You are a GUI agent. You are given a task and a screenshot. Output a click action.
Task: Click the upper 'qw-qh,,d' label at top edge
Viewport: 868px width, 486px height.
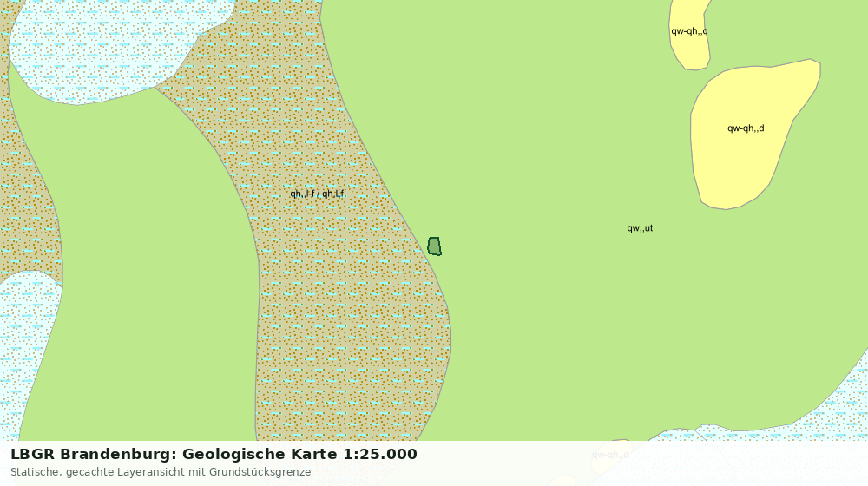coord(689,31)
